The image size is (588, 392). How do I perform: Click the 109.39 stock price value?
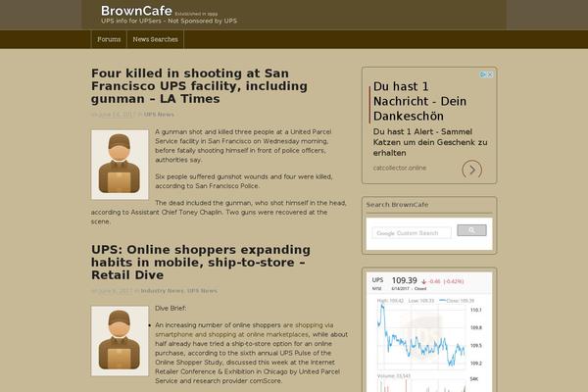404,280
